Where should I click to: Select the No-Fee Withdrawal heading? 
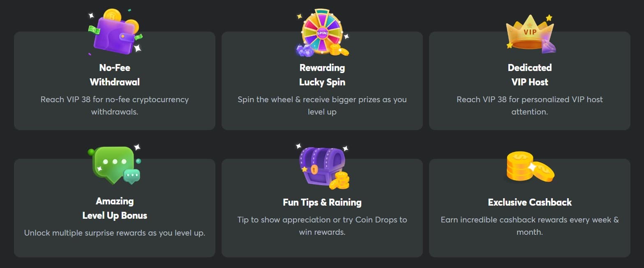click(115, 75)
